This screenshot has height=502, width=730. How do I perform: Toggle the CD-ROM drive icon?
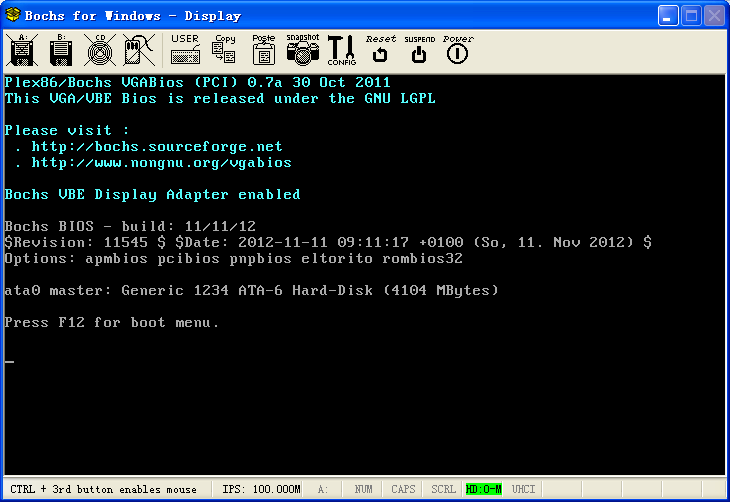(x=100, y=50)
